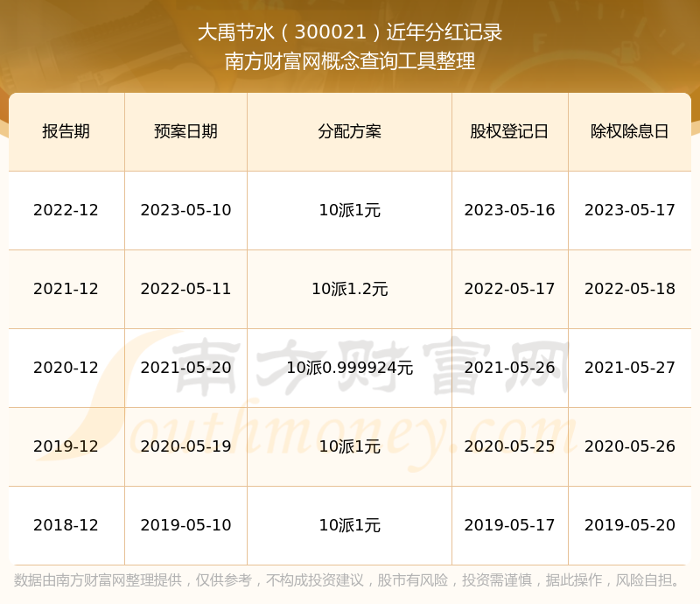
Task: Click registration date 2023-05-16
Action: coord(509,210)
